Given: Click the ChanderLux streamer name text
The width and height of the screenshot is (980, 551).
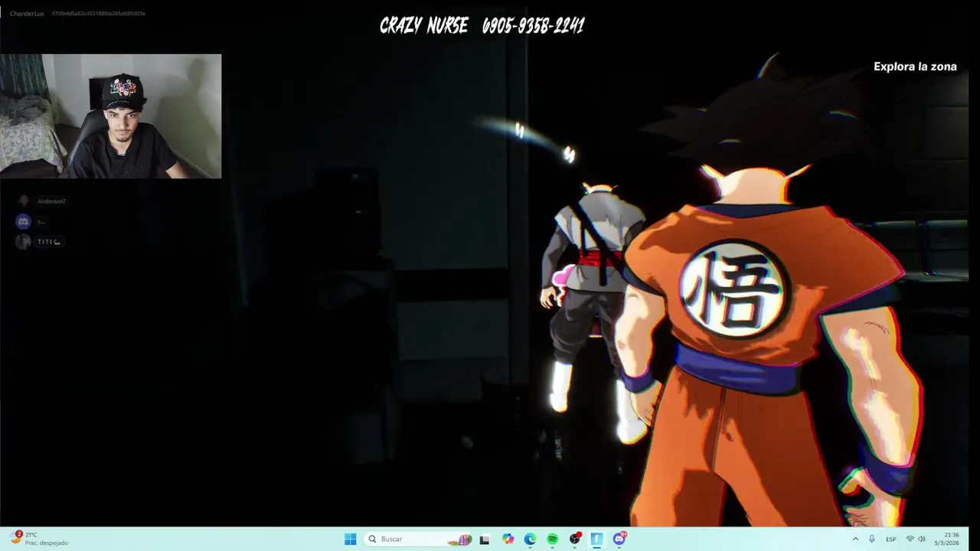Looking at the screenshot, I should (27, 13).
